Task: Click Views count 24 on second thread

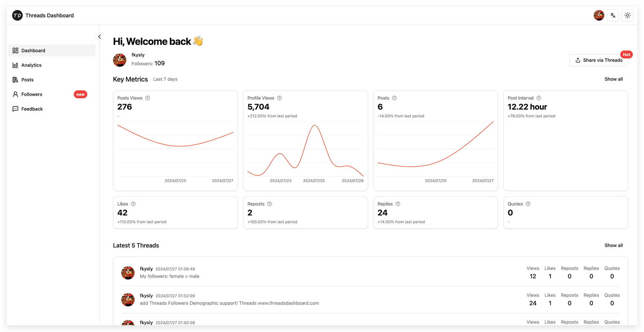Action: pyautogui.click(x=533, y=303)
